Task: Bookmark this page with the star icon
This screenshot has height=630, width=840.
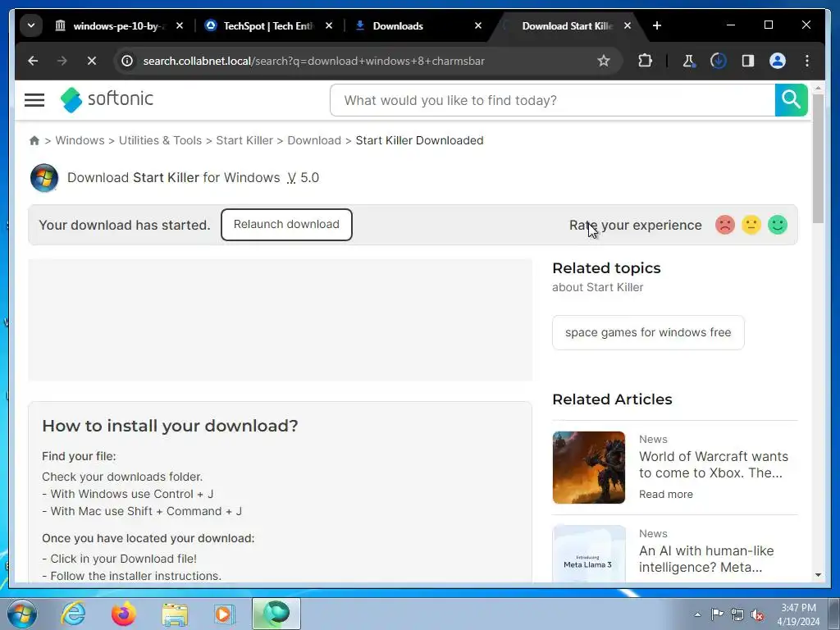Action: pyautogui.click(x=603, y=61)
